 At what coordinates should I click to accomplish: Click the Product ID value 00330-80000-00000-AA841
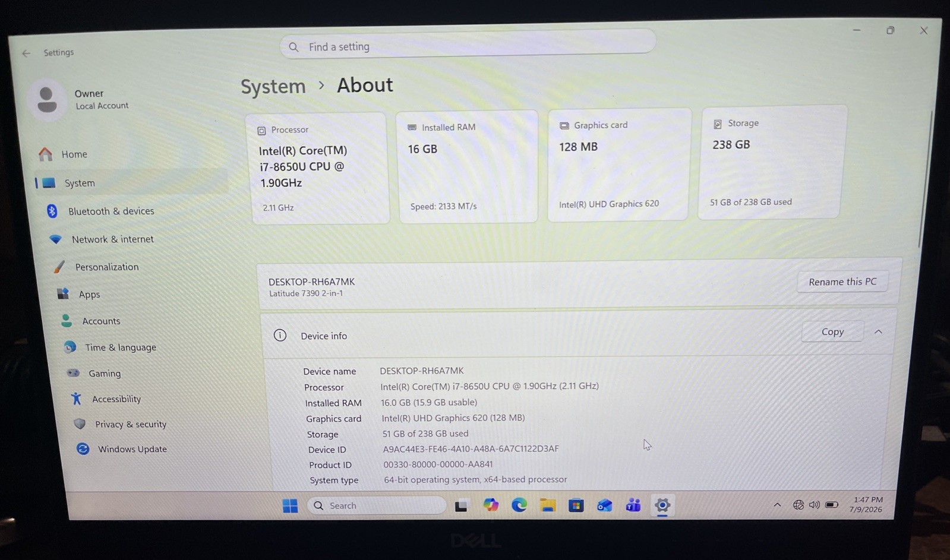coord(438,464)
